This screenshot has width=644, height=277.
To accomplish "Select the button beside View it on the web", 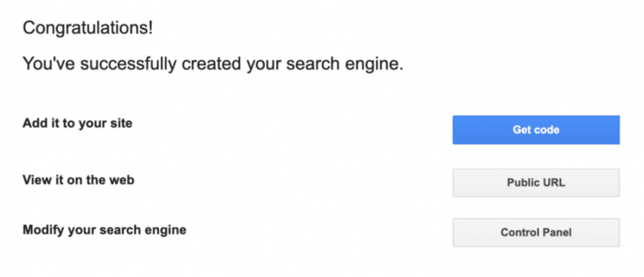I will (536, 182).
